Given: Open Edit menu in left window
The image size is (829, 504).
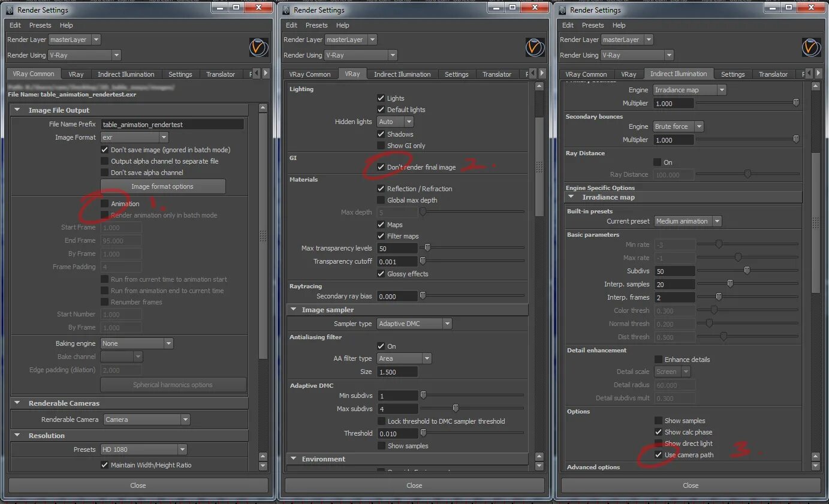Looking at the screenshot, I should click(15, 25).
